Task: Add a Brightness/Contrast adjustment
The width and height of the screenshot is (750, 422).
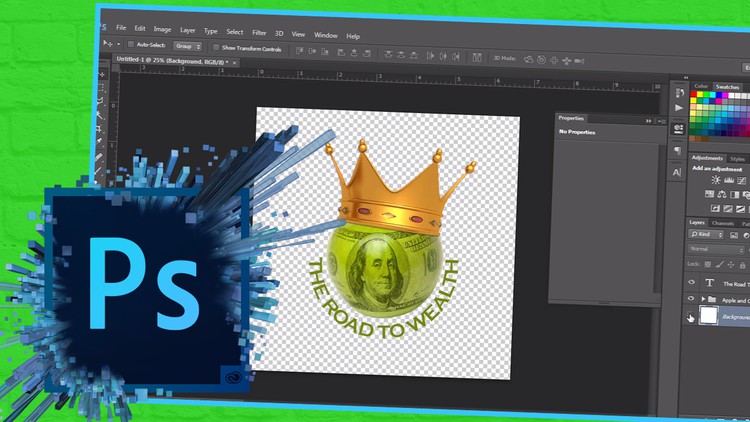Action: (x=716, y=180)
